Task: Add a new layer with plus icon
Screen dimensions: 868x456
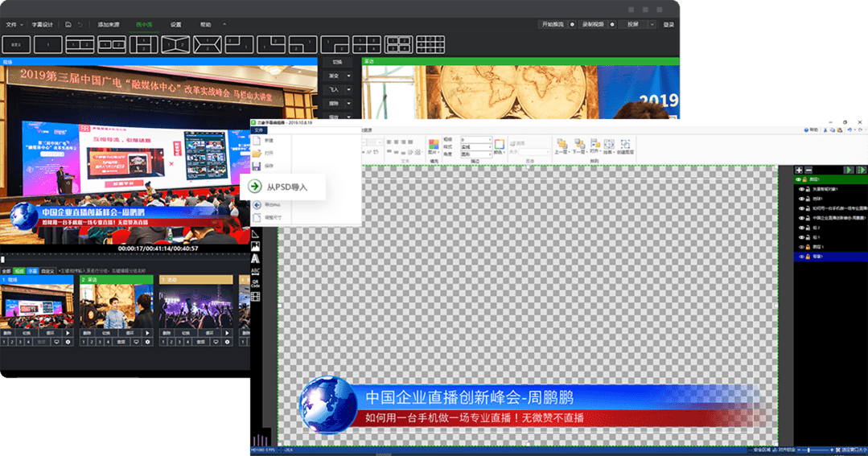Action: click(x=799, y=170)
